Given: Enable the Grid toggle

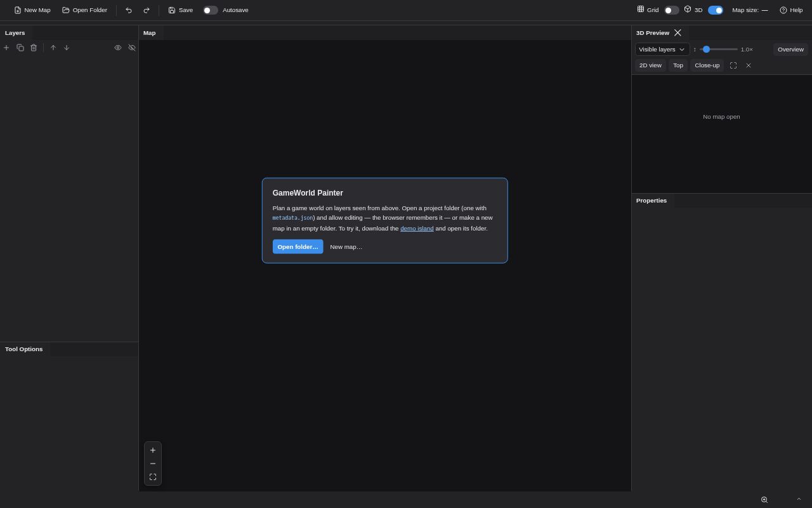Looking at the screenshot, I should [672, 10].
